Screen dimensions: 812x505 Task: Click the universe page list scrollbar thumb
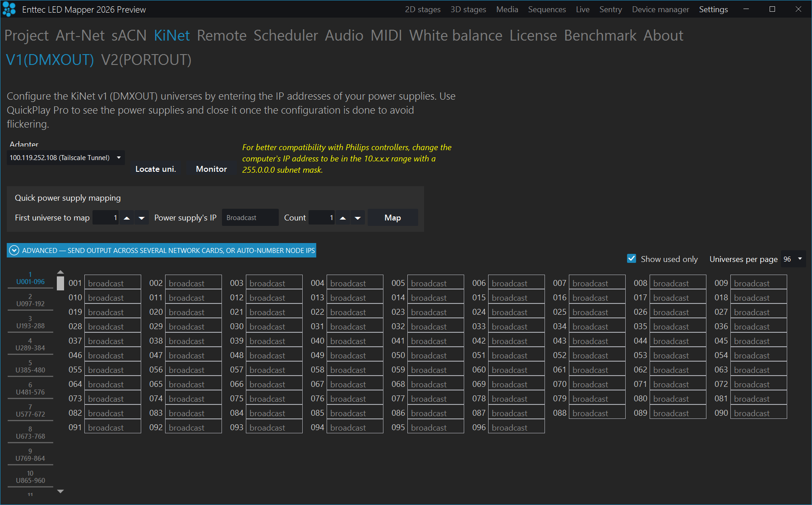(x=60, y=283)
